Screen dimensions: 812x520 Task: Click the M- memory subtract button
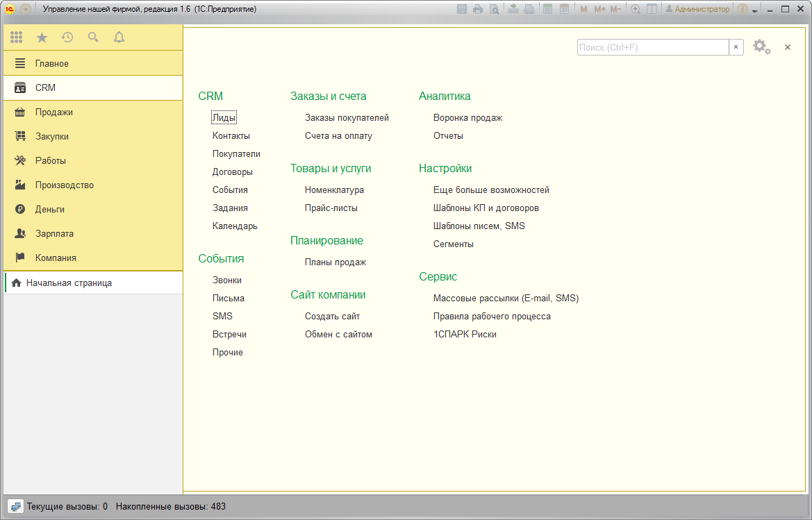point(615,9)
